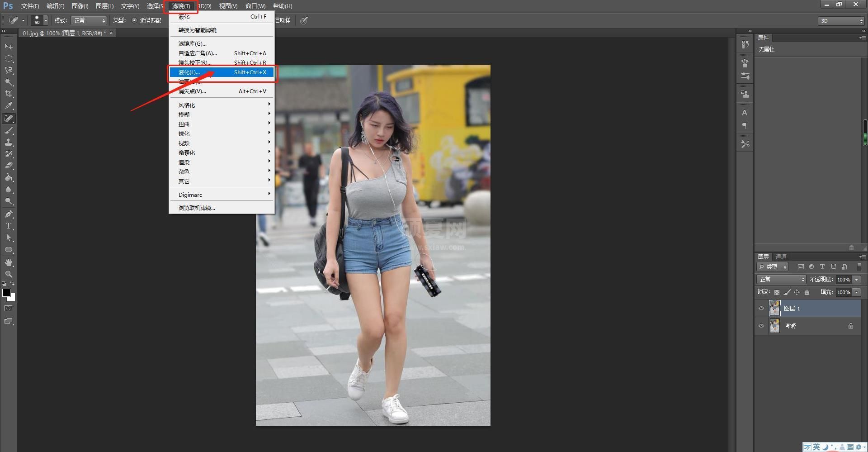The image size is (868, 452).
Task: Open the 文件(F) menu
Action: click(x=30, y=6)
